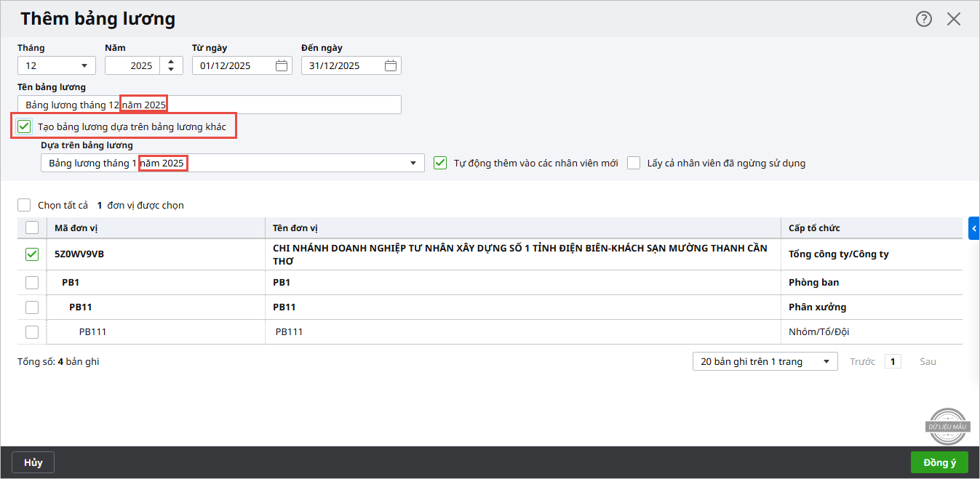Open the calendar picker for Từ ngày
This screenshot has width=980, height=479.
pyautogui.click(x=282, y=66)
